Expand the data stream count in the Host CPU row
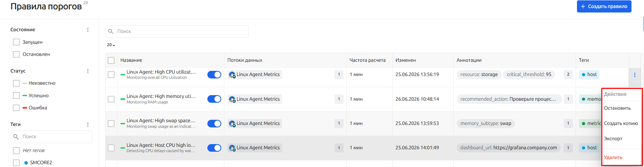The width and height of the screenshot is (644, 167). [x=339, y=148]
